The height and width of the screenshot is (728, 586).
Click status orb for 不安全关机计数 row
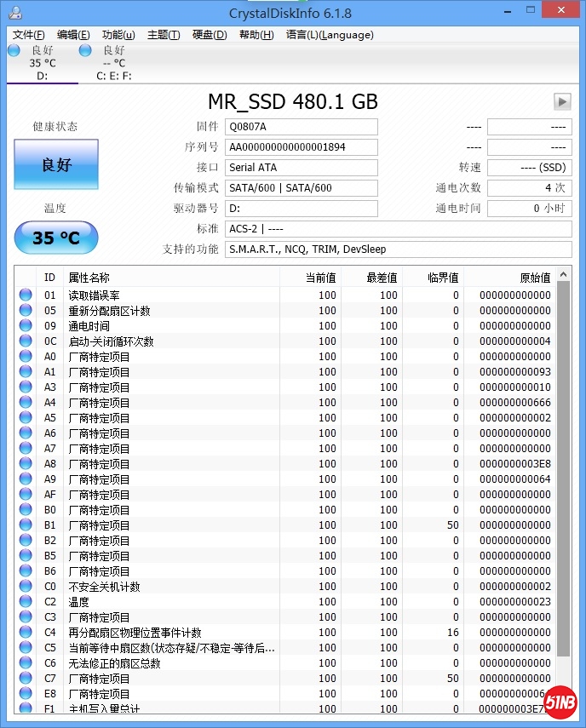click(26, 587)
